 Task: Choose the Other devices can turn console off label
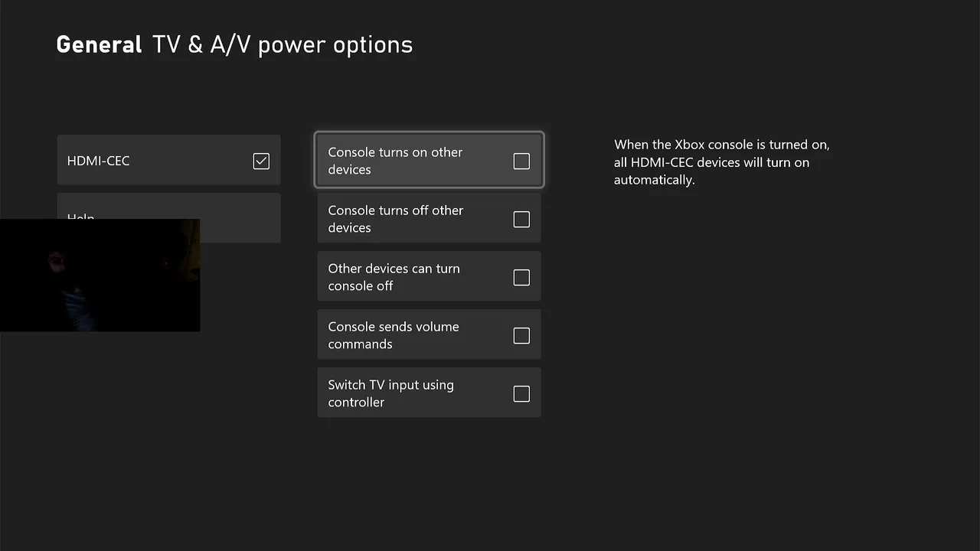(394, 277)
